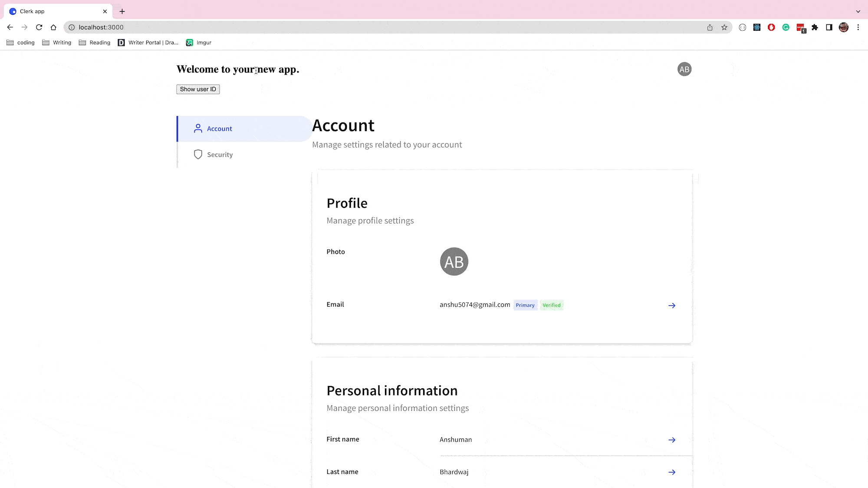Switch to the Security sidebar tab

(x=220, y=155)
